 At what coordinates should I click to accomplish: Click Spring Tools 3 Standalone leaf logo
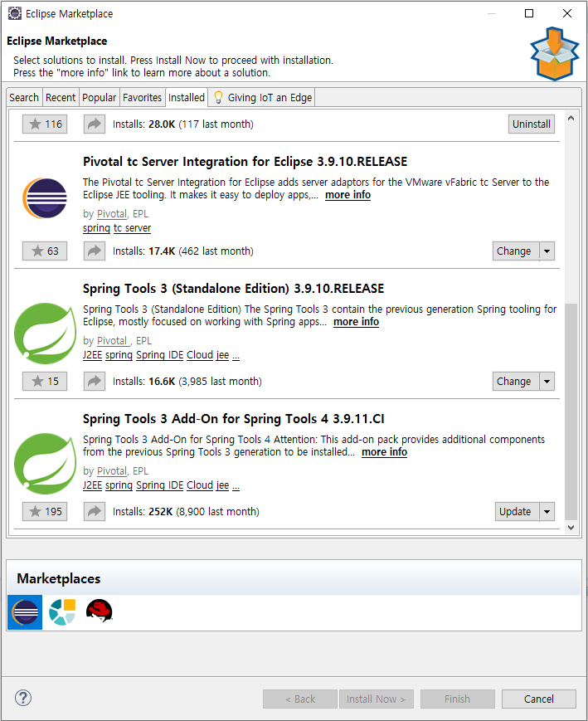(x=45, y=333)
